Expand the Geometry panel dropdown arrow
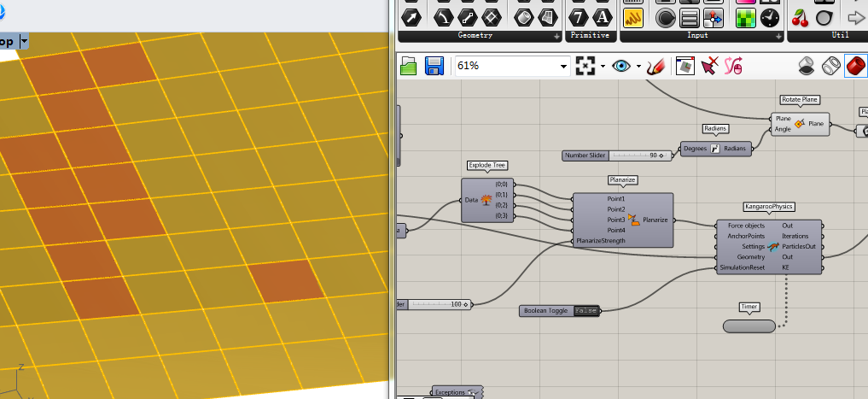Image resolution: width=868 pixels, height=399 pixels. [x=556, y=37]
